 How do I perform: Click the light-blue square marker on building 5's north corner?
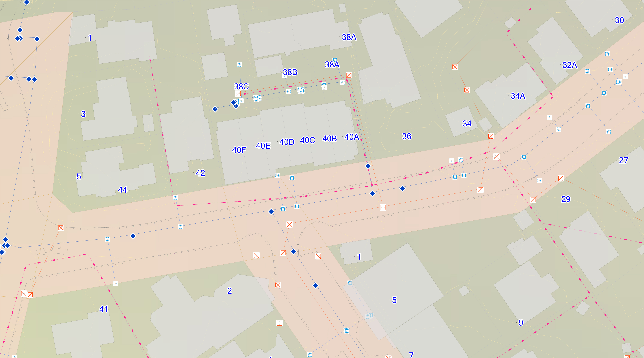click(350, 283)
